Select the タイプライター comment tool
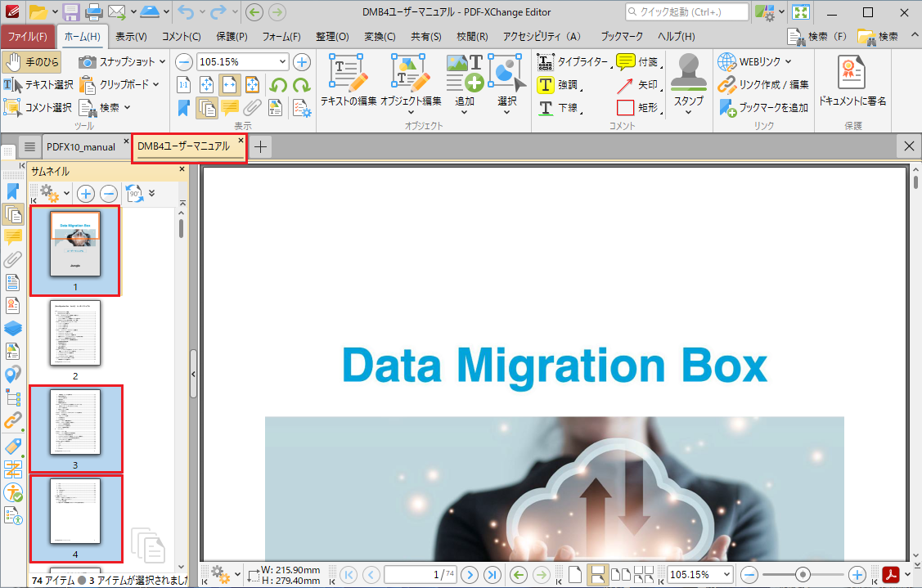922x588 pixels. click(573, 61)
